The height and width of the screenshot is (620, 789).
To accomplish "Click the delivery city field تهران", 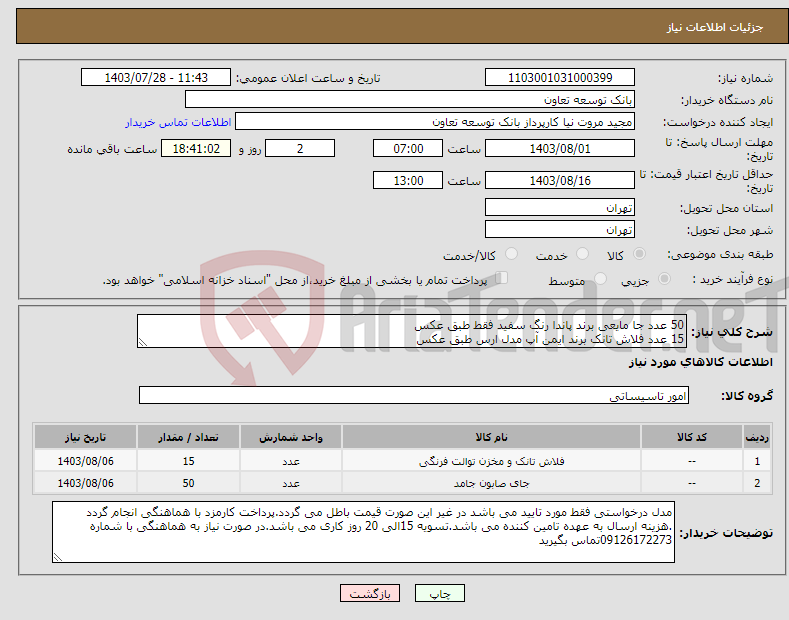I will pyautogui.click(x=560, y=229).
